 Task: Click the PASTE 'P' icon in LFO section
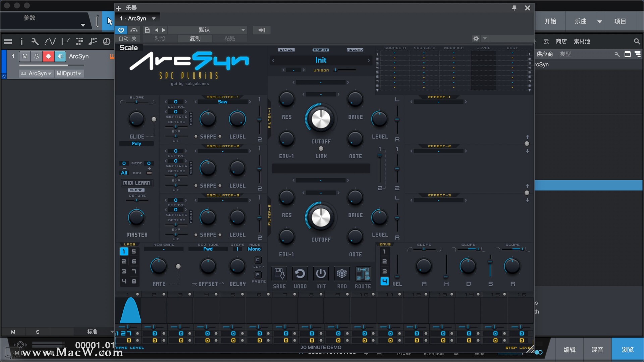click(x=258, y=275)
